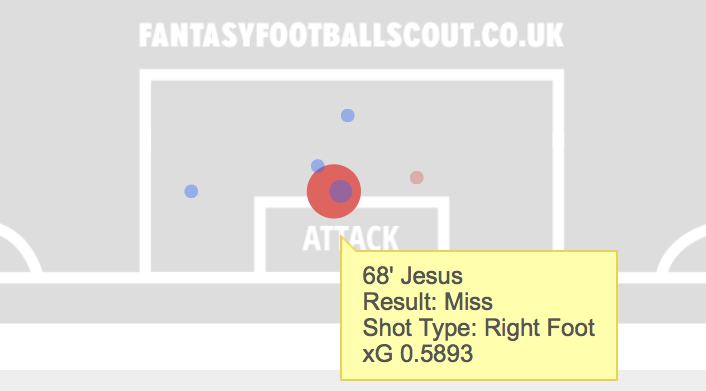This screenshot has height=391, width=706.
Task: Click the "xG 0.5893" value
Action: pyautogui.click(x=417, y=354)
